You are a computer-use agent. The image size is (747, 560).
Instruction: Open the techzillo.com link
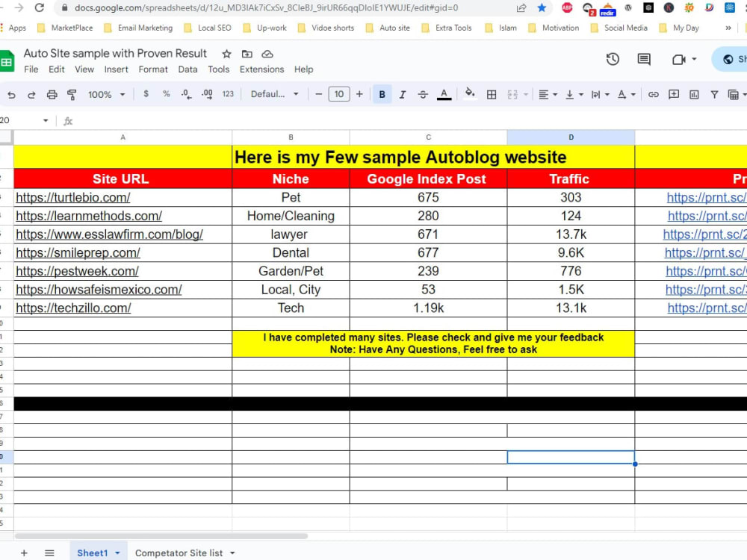(73, 308)
